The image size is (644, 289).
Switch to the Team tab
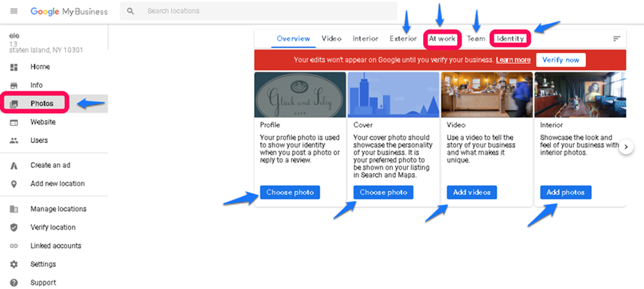(x=476, y=39)
